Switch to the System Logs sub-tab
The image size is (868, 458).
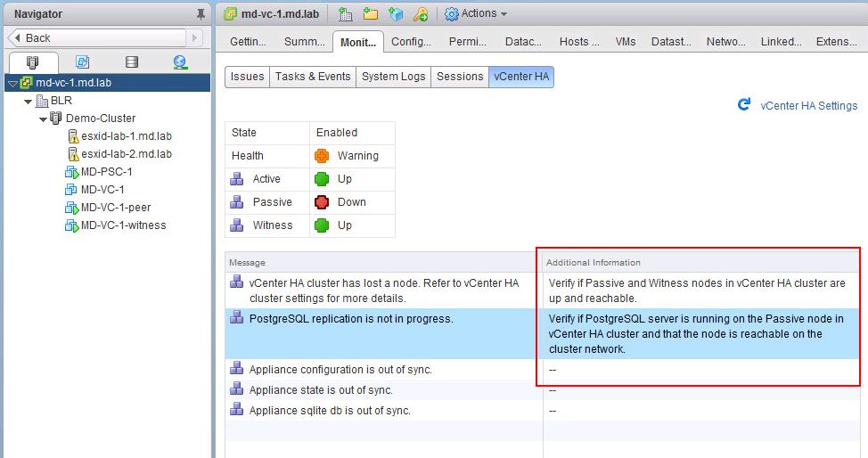click(x=394, y=77)
